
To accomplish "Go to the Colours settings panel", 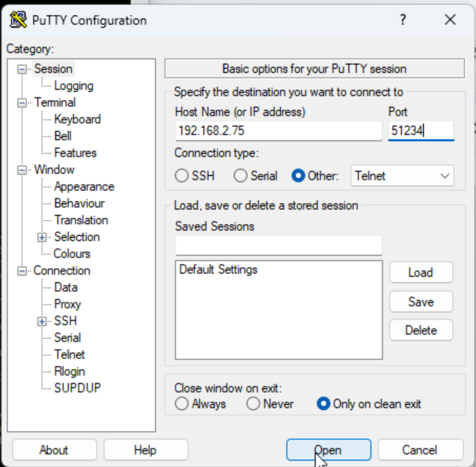I will pyautogui.click(x=72, y=254).
